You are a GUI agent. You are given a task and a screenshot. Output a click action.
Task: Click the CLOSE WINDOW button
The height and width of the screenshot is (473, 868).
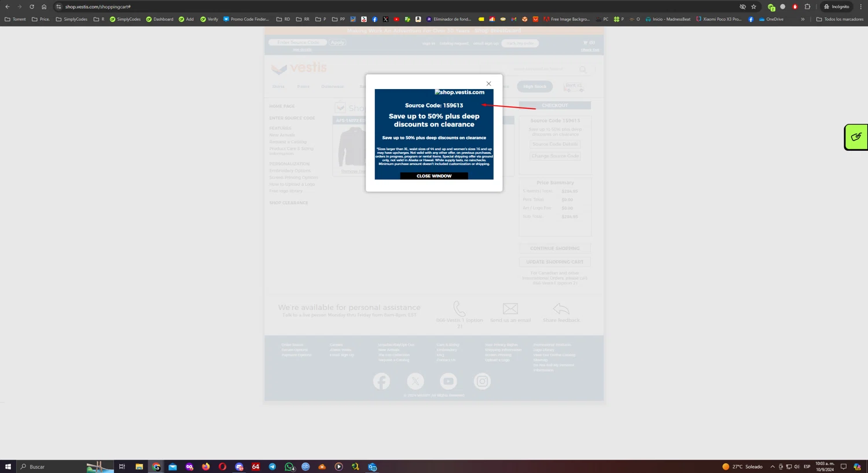click(x=434, y=176)
